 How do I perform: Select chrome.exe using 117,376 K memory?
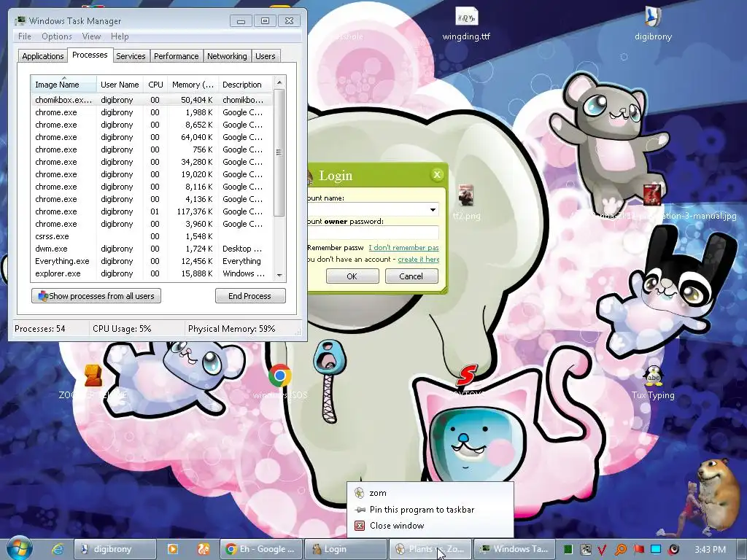(152, 211)
